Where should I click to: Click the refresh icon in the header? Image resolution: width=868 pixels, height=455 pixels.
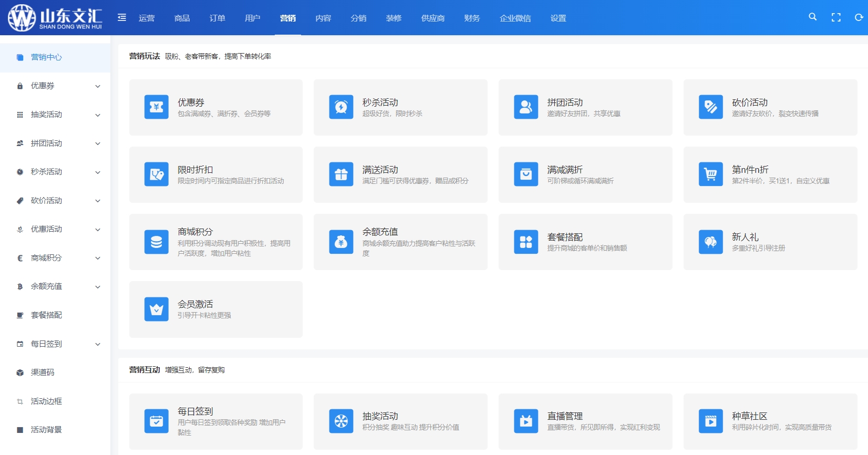859,17
